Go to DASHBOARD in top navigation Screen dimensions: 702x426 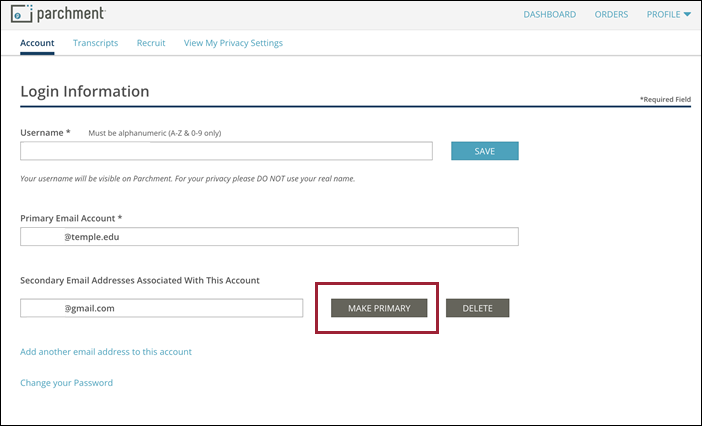[x=549, y=15]
